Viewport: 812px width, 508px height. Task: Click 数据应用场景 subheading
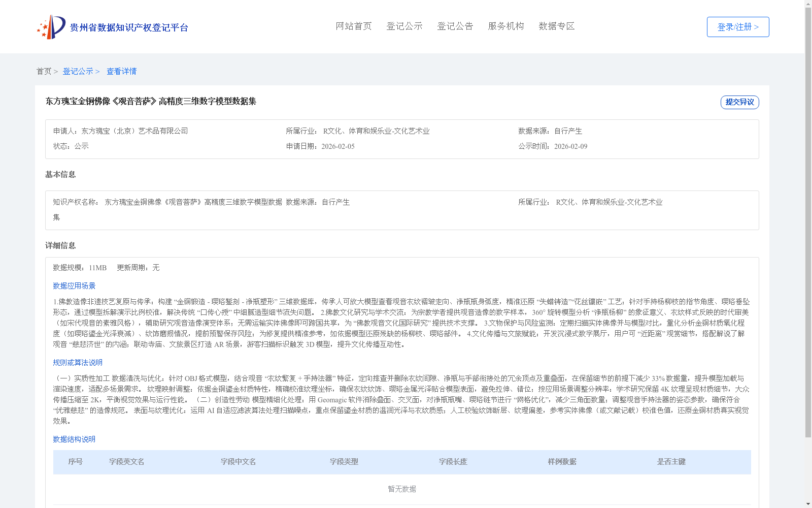point(74,286)
